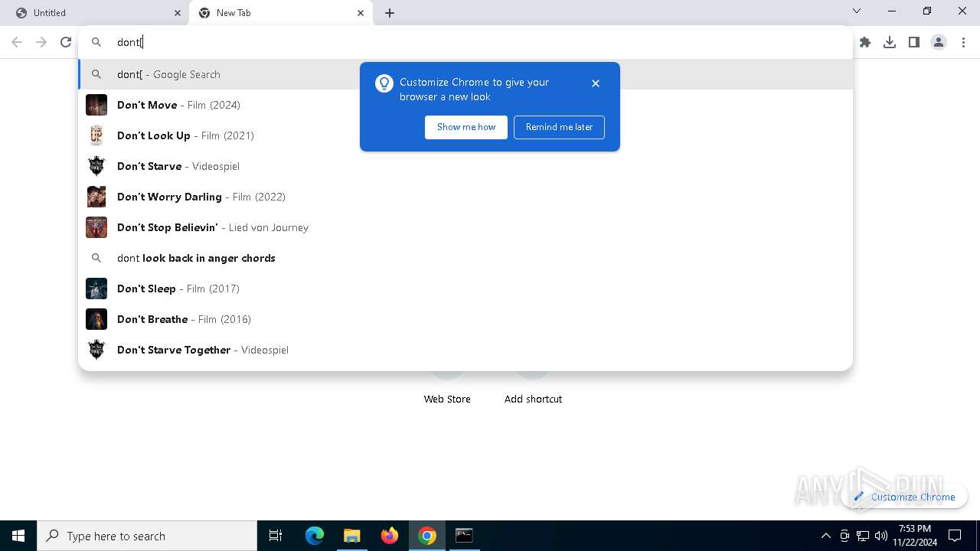Choose Don't Starve Together suggestion
Screen dimensions: 980x551
465,350
